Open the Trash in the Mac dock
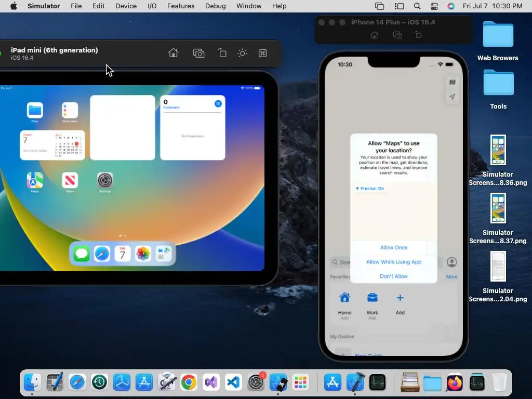 [499, 382]
